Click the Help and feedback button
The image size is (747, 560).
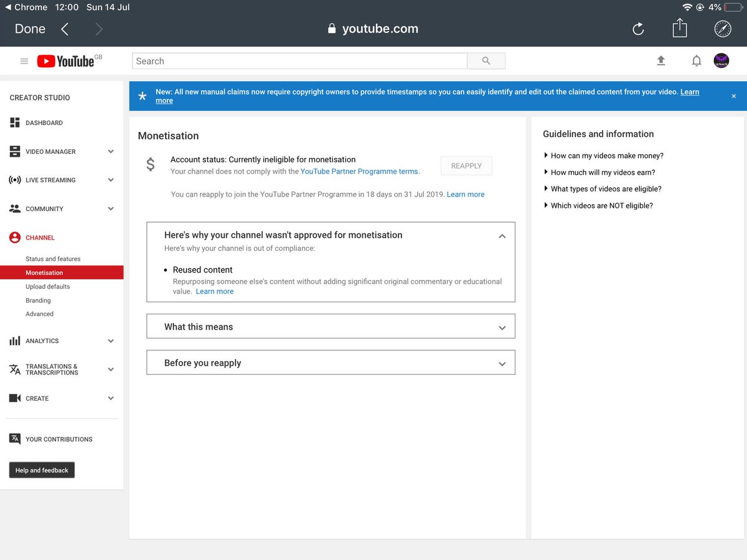[42, 470]
